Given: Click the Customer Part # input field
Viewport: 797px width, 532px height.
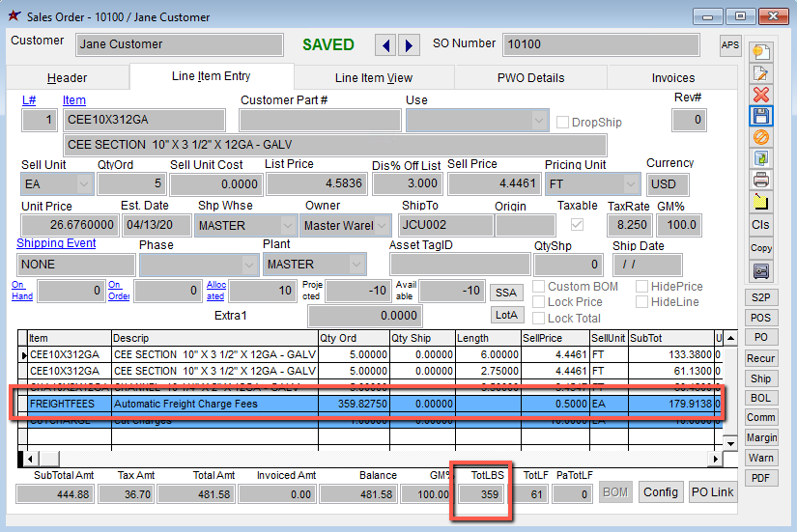Looking at the screenshot, I should (320, 121).
